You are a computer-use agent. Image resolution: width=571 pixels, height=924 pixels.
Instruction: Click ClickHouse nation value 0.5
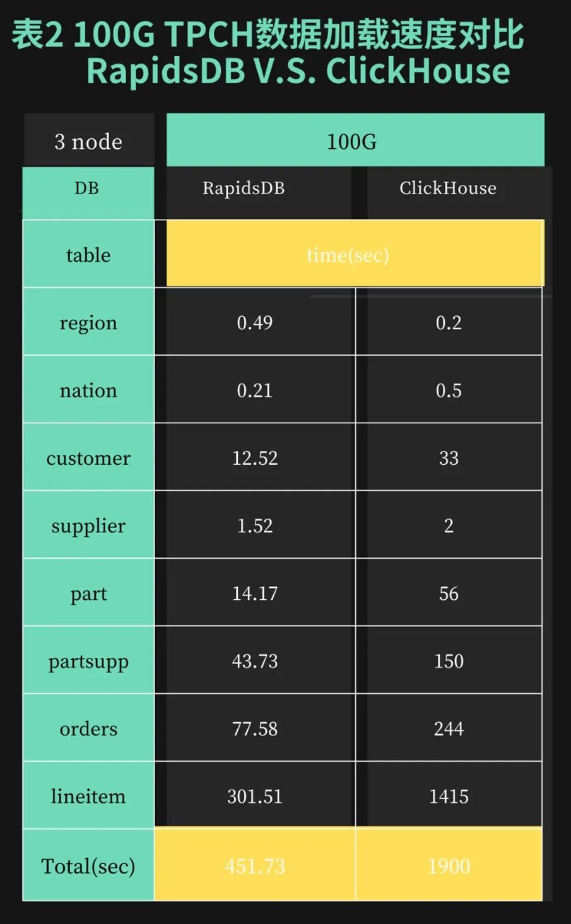[449, 390]
